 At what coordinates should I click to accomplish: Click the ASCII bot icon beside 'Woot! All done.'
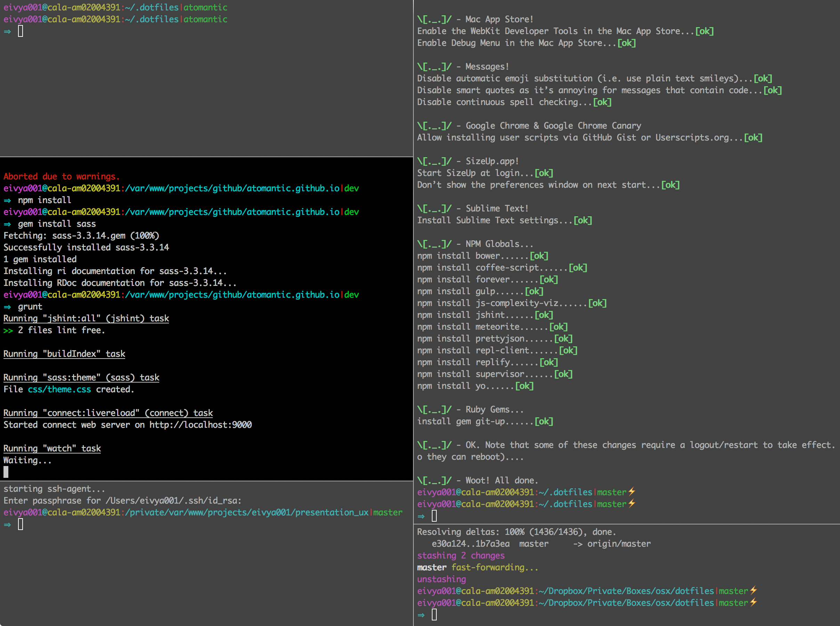pos(434,481)
